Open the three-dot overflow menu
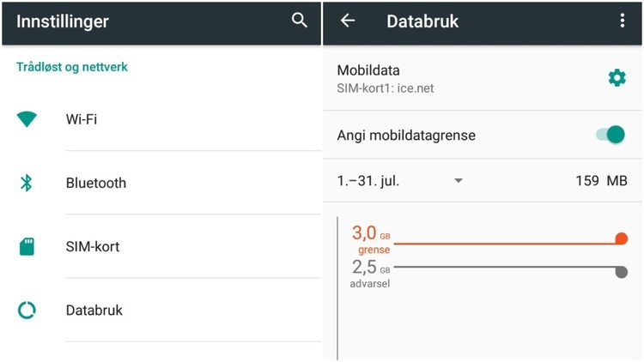The image size is (644, 362). coord(623,21)
